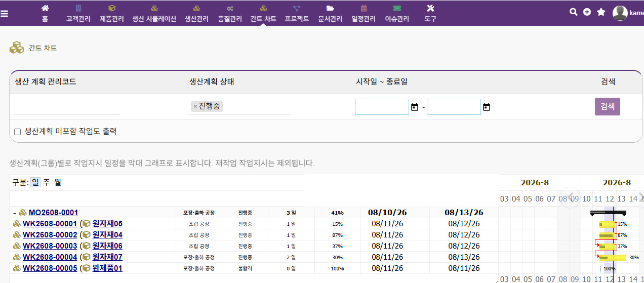The image size is (644, 283).
Task: Open 도구 tools menu
Action: coord(430,14)
